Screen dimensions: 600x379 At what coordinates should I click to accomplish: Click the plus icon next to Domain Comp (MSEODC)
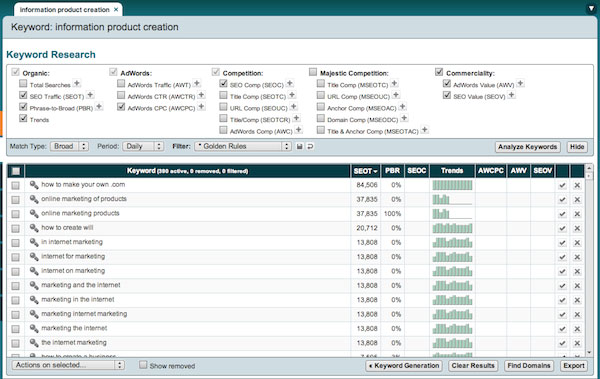pyautogui.click(x=404, y=118)
